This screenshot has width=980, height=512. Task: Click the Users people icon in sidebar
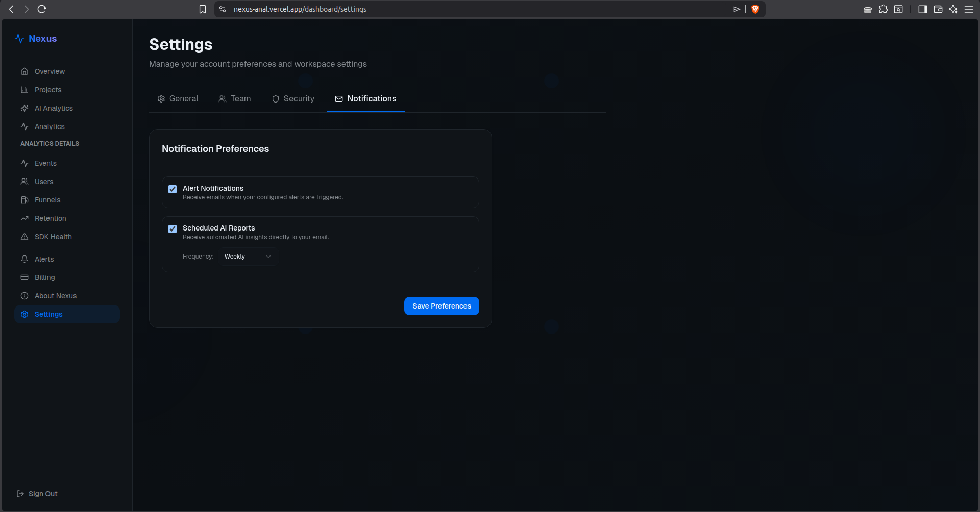click(x=24, y=182)
